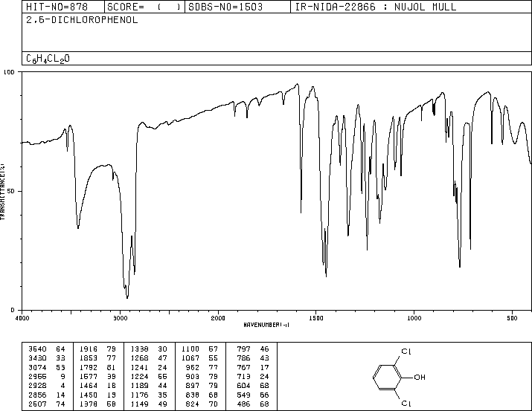Screen dimensions: 532x411
Task: Click the 2000 wavenumber axis label
Action: [218, 318]
